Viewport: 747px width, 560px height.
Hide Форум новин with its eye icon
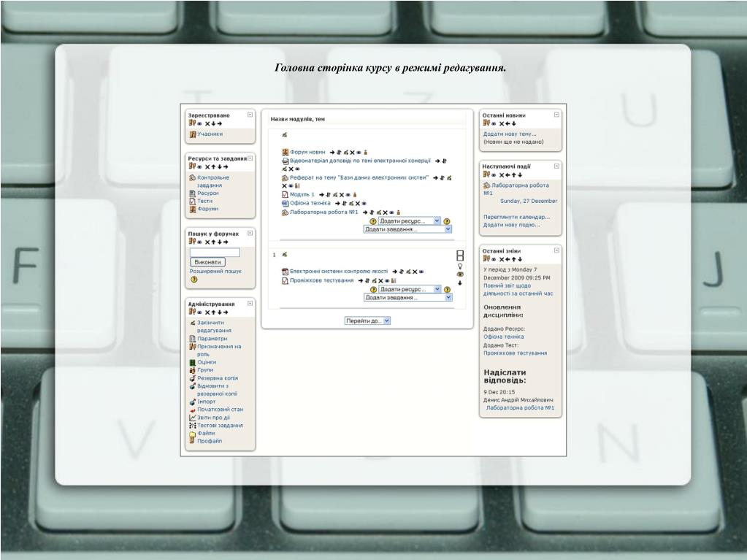(x=359, y=153)
